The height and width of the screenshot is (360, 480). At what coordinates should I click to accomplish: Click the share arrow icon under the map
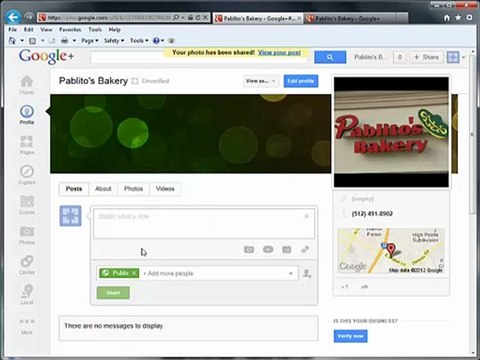coord(364,287)
